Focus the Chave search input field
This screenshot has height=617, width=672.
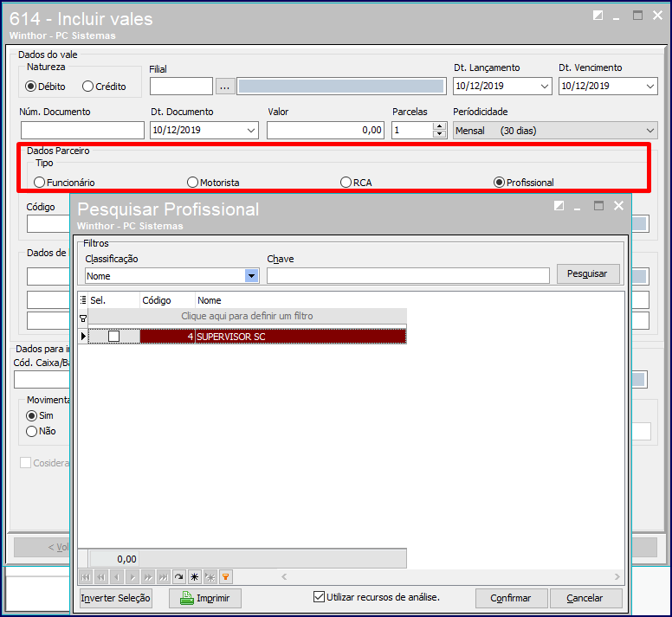click(x=408, y=276)
